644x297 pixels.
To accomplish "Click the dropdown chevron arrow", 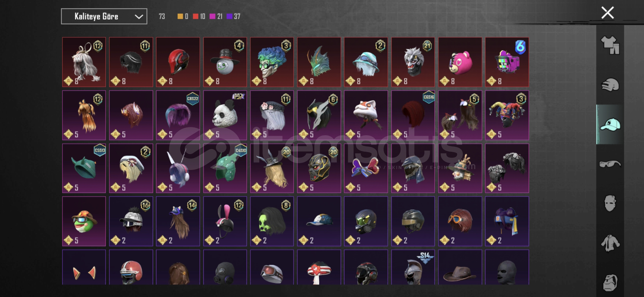I will [x=139, y=17].
